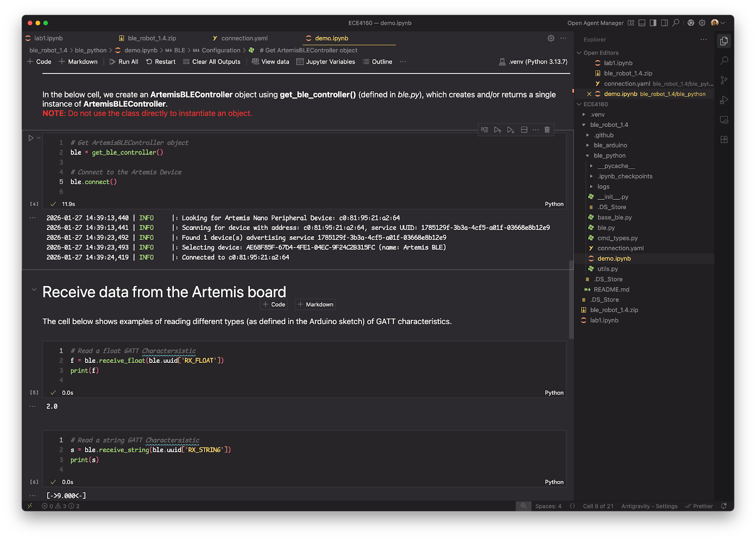Open the Run and Debug sidebar icon
The width and height of the screenshot is (756, 540).
click(x=724, y=100)
